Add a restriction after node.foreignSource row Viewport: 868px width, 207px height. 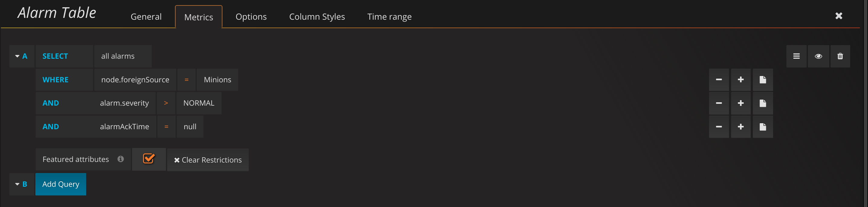(741, 80)
